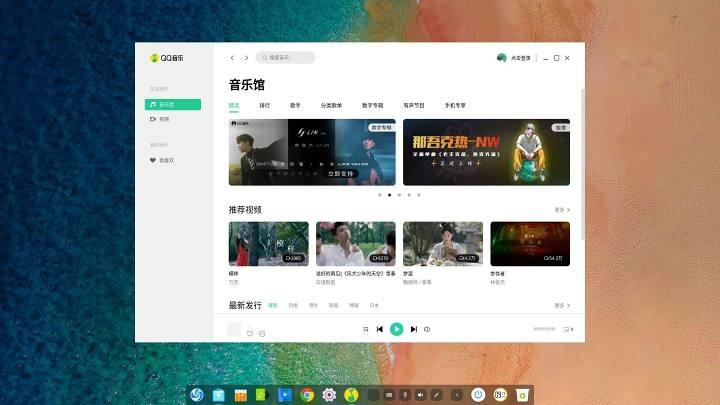Open the 音乐馆 sidebar item
The image size is (720, 405).
[173, 104]
